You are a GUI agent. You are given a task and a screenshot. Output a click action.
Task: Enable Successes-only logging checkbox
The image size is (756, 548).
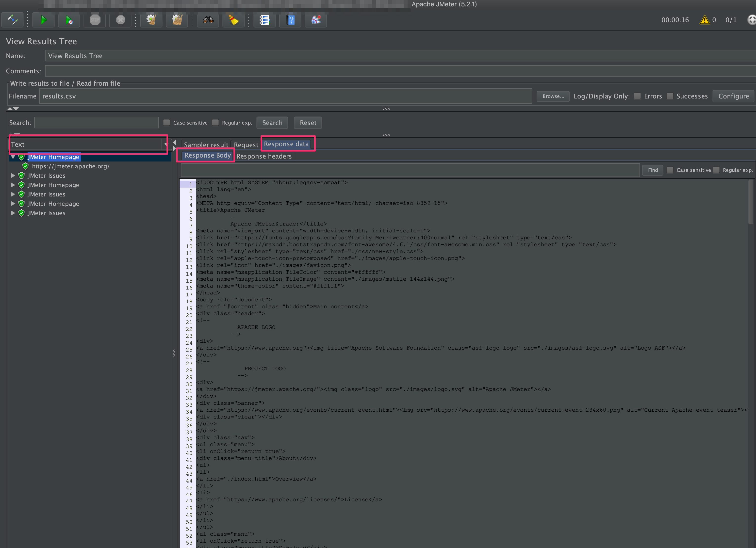tap(670, 96)
